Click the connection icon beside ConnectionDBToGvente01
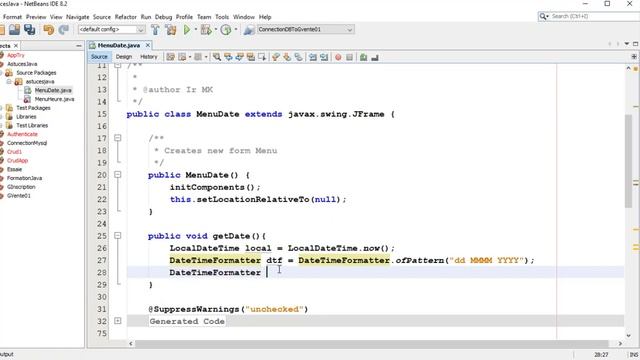Viewport: 640px width, 360px height. [249, 29]
